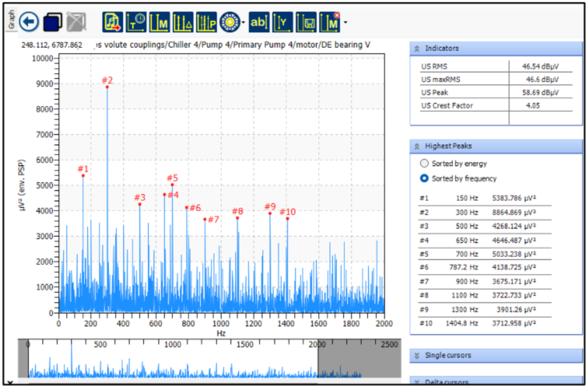The width and height of the screenshot is (588, 390).
Task: Open dropdown arrow after the last toolbar icon
Action: [x=346, y=22]
